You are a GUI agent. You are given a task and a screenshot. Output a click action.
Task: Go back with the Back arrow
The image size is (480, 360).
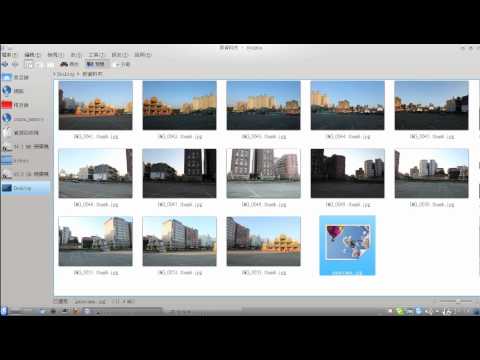click(x=5, y=64)
